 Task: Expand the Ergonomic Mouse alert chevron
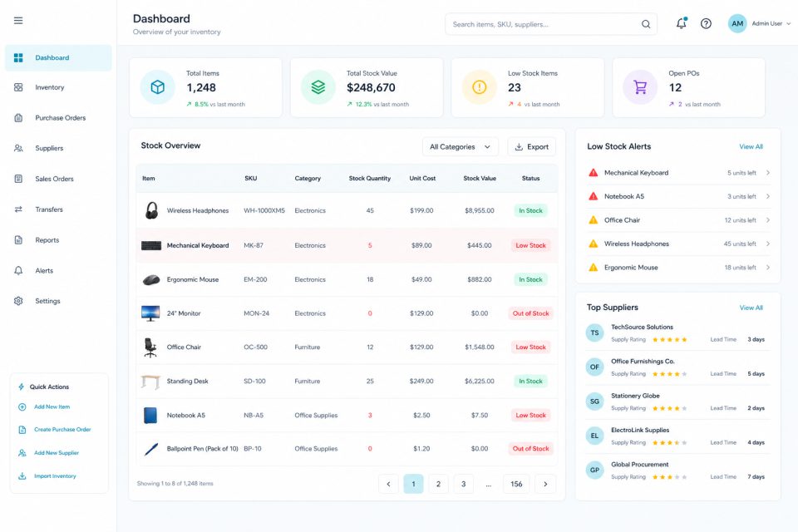(x=768, y=268)
